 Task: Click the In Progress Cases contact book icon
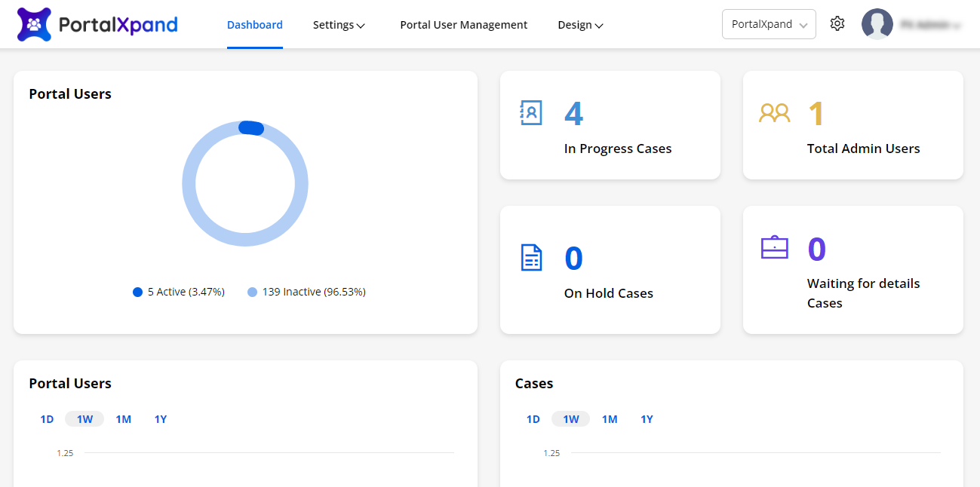(531, 113)
